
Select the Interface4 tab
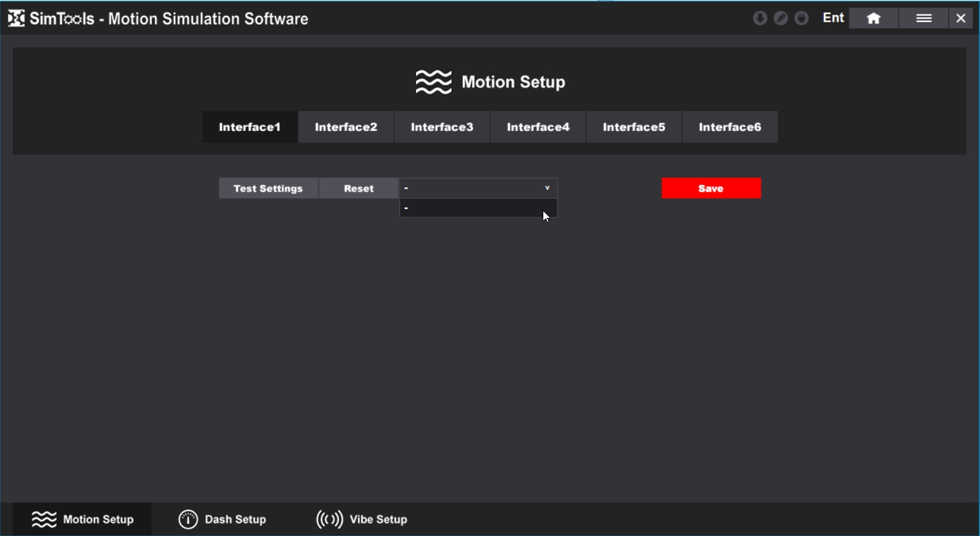coord(538,127)
